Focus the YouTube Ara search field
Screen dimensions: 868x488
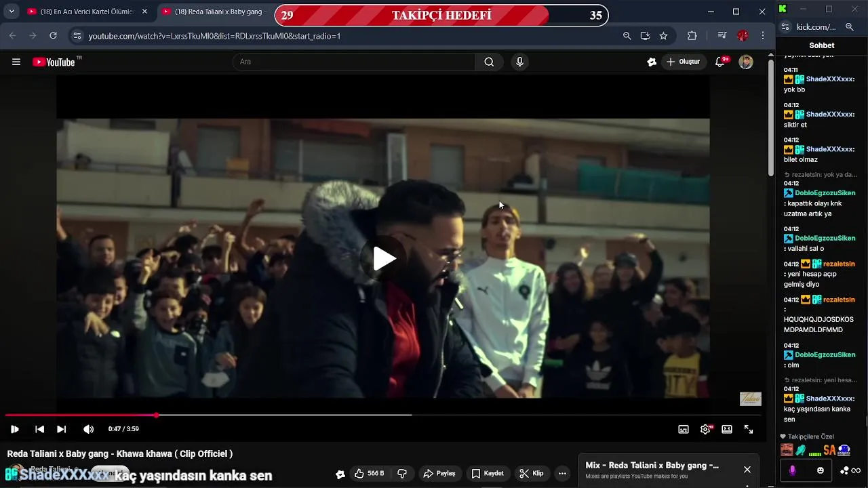[354, 62]
